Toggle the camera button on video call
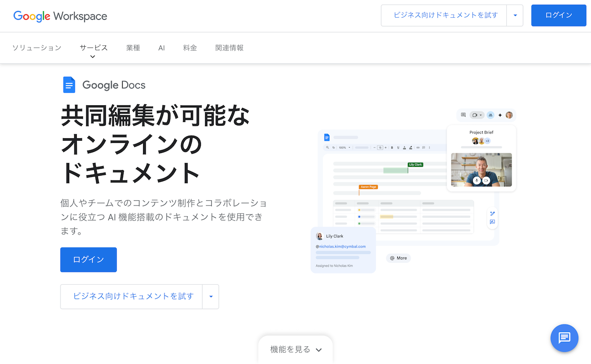Image resolution: width=591 pixels, height=364 pixels. [486, 181]
